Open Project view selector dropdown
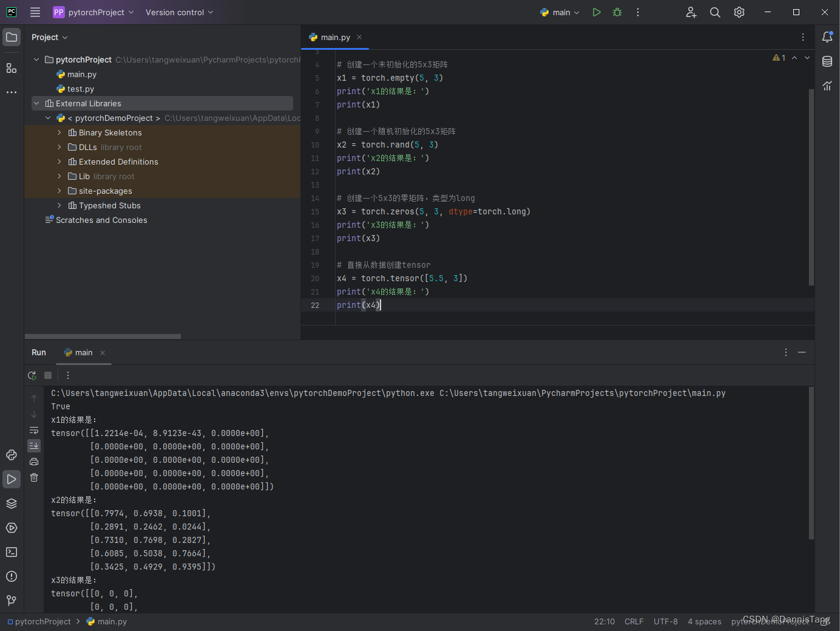840x631 pixels. (50, 37)
